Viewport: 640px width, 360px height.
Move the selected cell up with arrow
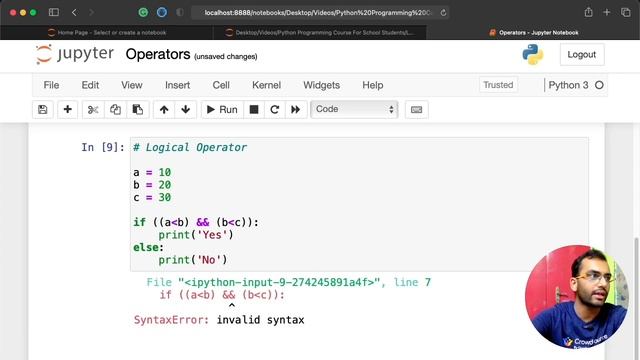164,109
